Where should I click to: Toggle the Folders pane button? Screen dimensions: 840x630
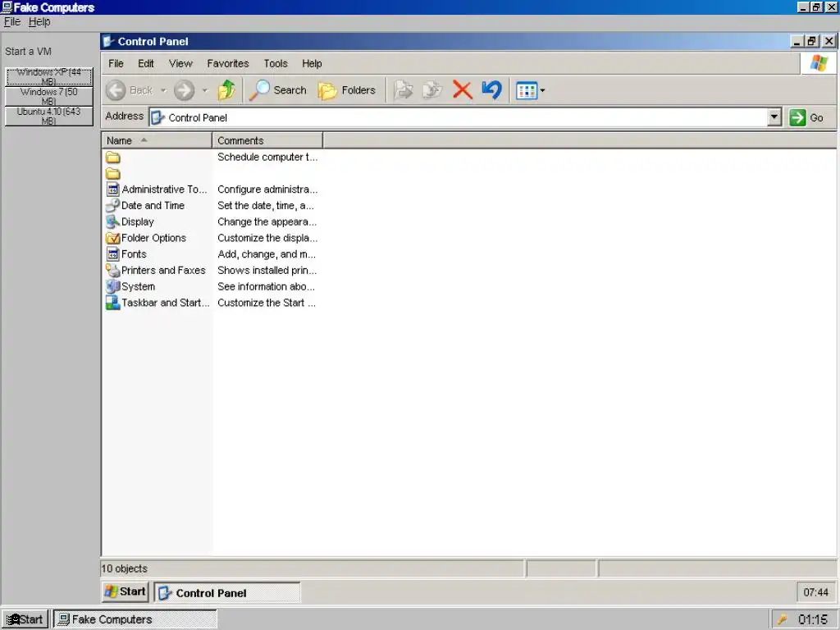tap(347, 90)
